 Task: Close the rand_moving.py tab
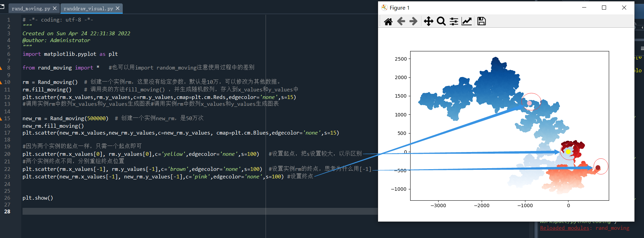55,8
